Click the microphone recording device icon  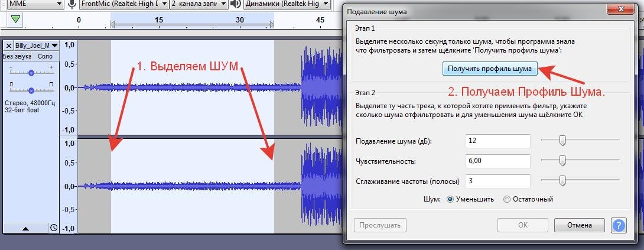point(72,4)
